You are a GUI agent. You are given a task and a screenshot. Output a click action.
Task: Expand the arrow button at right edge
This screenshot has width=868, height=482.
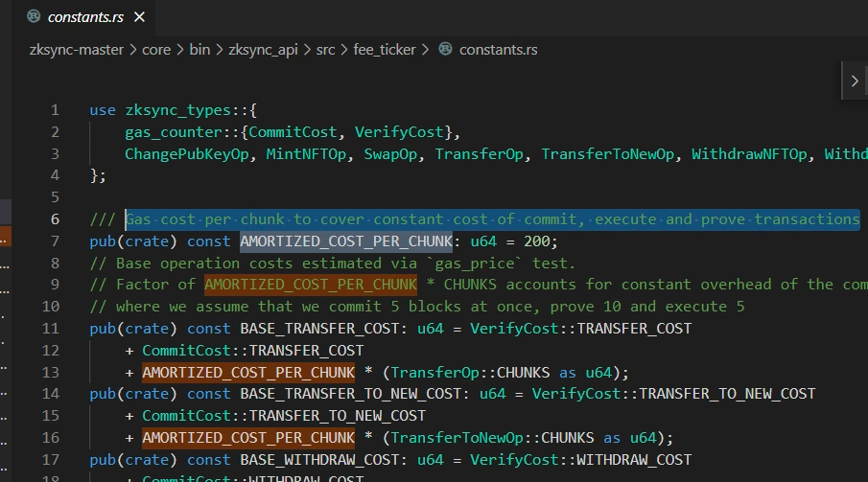(x=855, y=81)
